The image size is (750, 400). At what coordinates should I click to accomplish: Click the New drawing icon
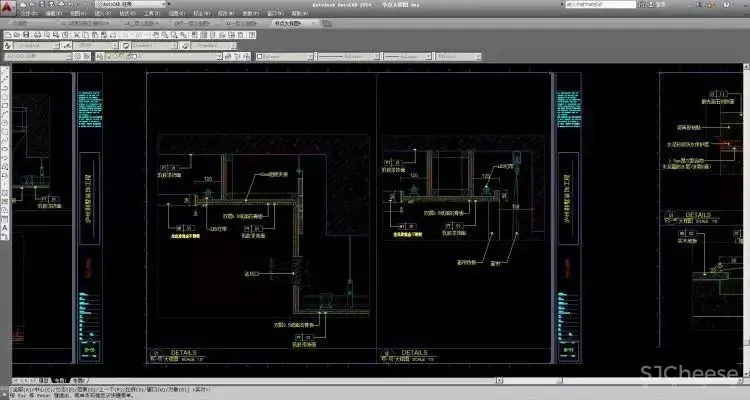pos(9,33)
